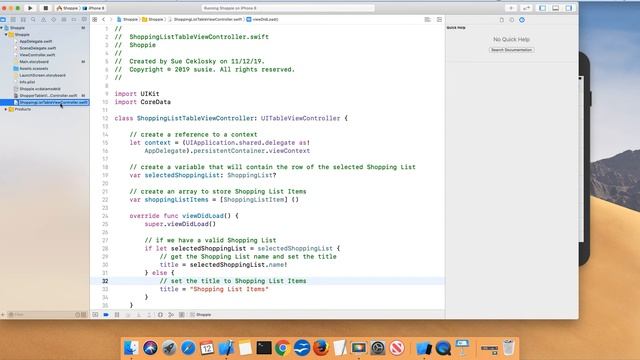This screenshot has width=640, height=360.
Task: Collapse the Shoppie group folder disclosure triangle
Action: pos(6,35)
